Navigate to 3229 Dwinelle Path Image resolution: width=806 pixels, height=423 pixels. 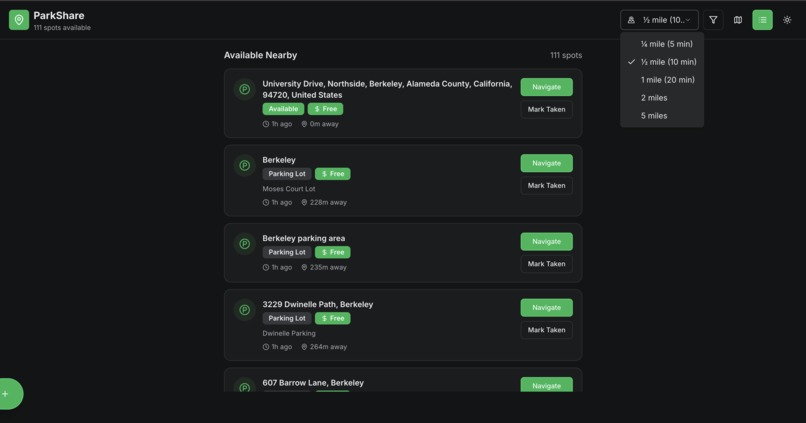coord(546,308)
